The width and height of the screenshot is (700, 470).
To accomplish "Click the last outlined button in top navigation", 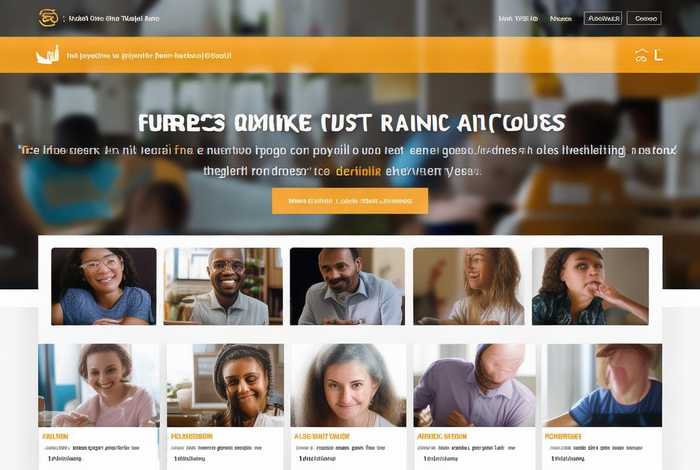I will click(x=645, y=18).
